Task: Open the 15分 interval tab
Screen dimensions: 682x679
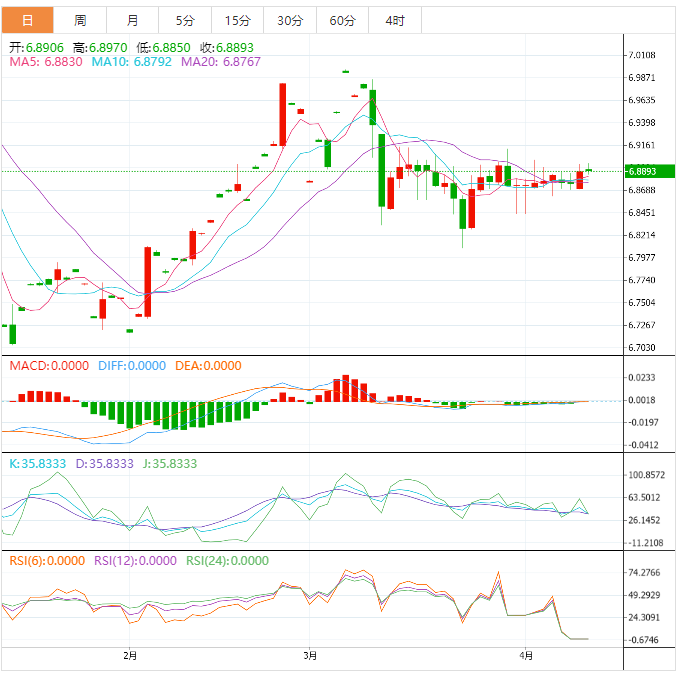Action: [x=237, y=20]
